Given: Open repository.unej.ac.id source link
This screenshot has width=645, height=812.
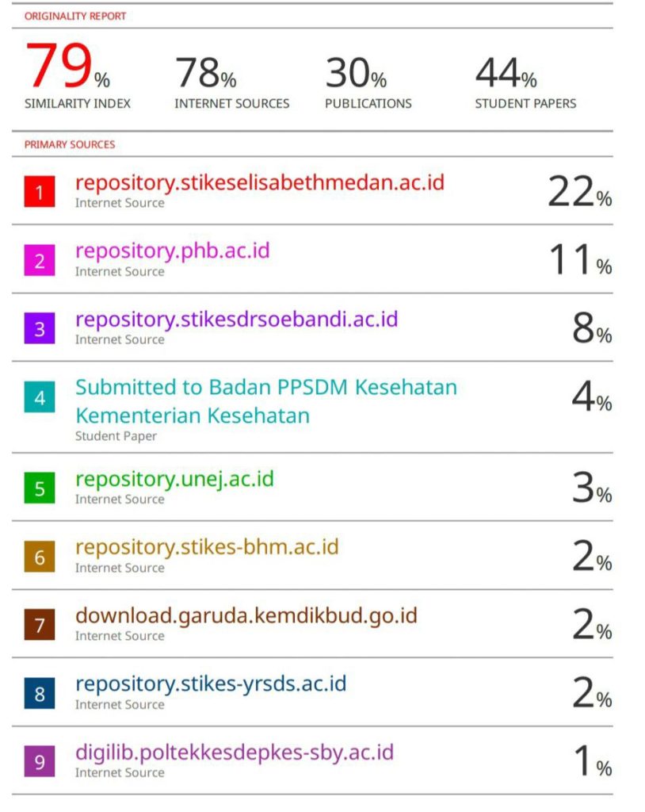Looking at the screenshot, I should [x=174, y=480].
